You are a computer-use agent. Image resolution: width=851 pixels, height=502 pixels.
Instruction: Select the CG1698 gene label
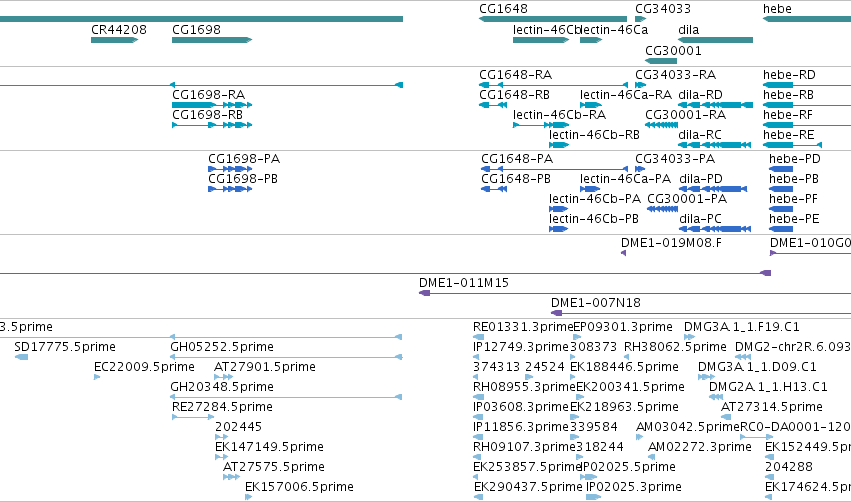[196, 30]
